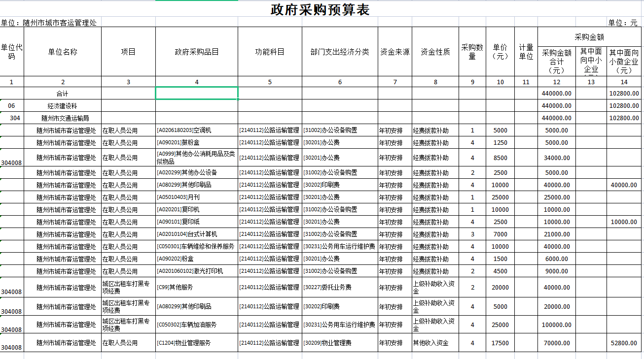644x359 pixels.
Task: Select the [A0999]其他办公消耗用品及类似物品 cell
Action: pos(197,158)
